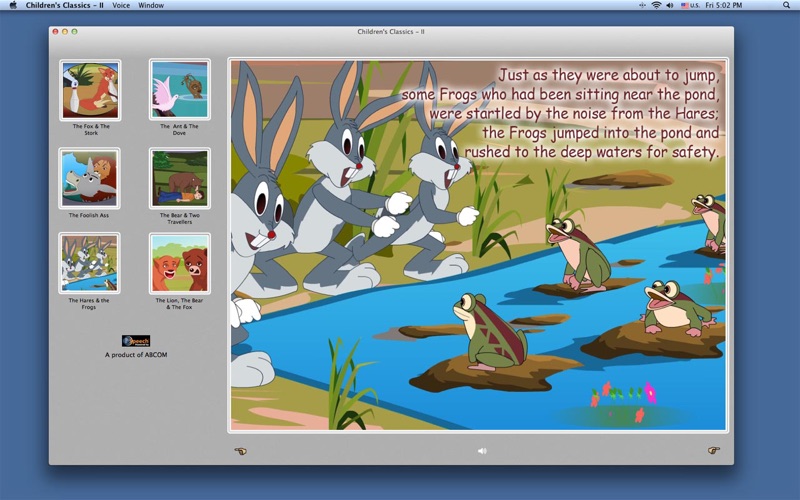800x500 pixels.
Task: Click the Speech logo above ABCOM text
Action: 136,341
